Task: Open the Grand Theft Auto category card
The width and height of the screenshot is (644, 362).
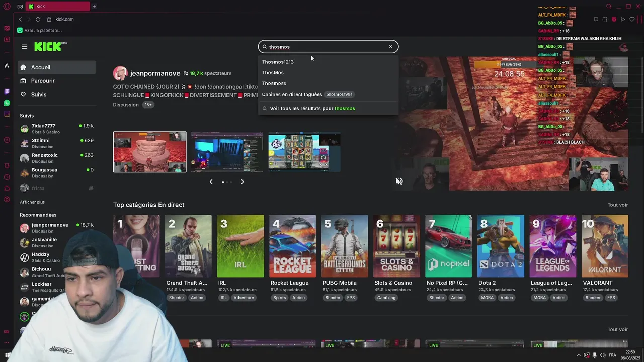Action: tap(188, 246)
